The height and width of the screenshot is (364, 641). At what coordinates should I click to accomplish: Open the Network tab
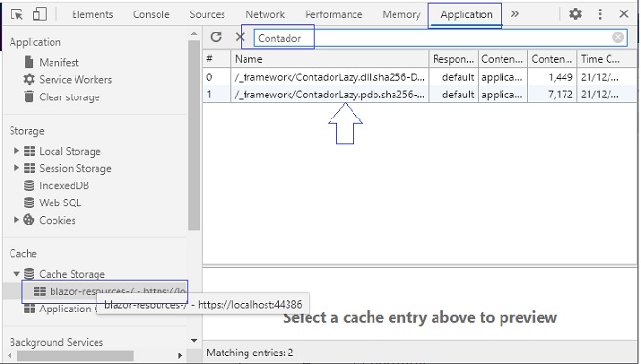[x=265, y=14]
